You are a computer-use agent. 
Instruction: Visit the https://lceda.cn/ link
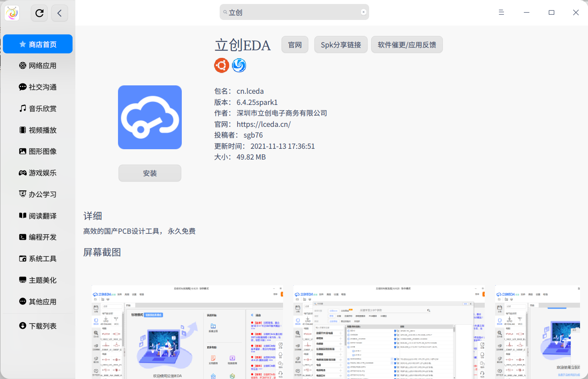pyautogui.click(x=264, y=124)
